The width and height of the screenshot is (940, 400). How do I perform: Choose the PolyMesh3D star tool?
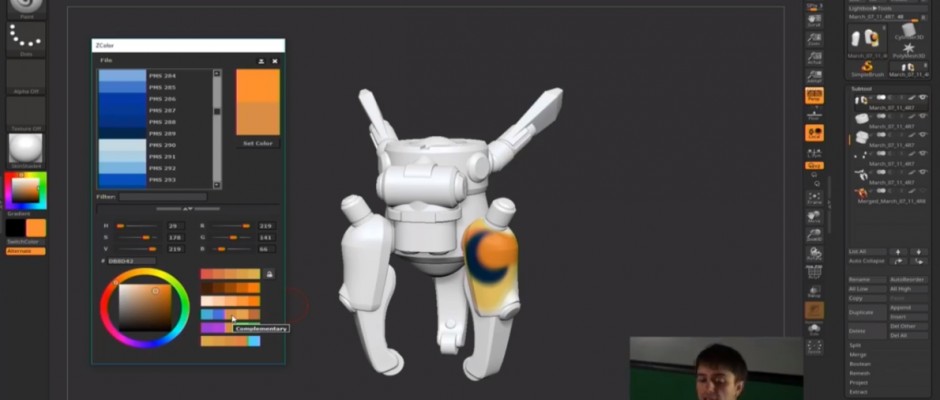coord(909,48)
